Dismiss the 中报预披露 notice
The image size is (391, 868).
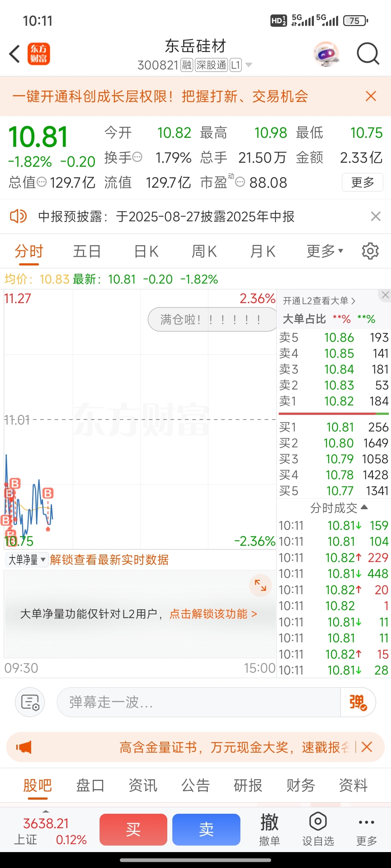(376, 216)
